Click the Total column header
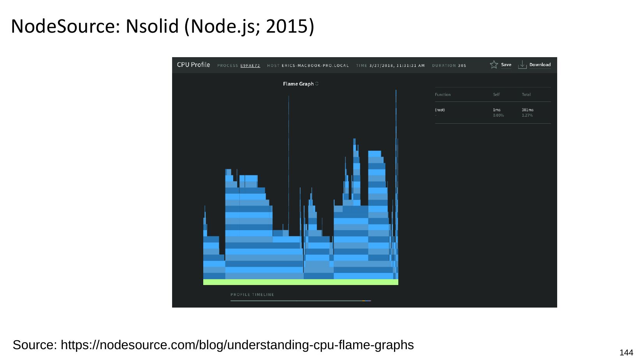 (526, 94)
